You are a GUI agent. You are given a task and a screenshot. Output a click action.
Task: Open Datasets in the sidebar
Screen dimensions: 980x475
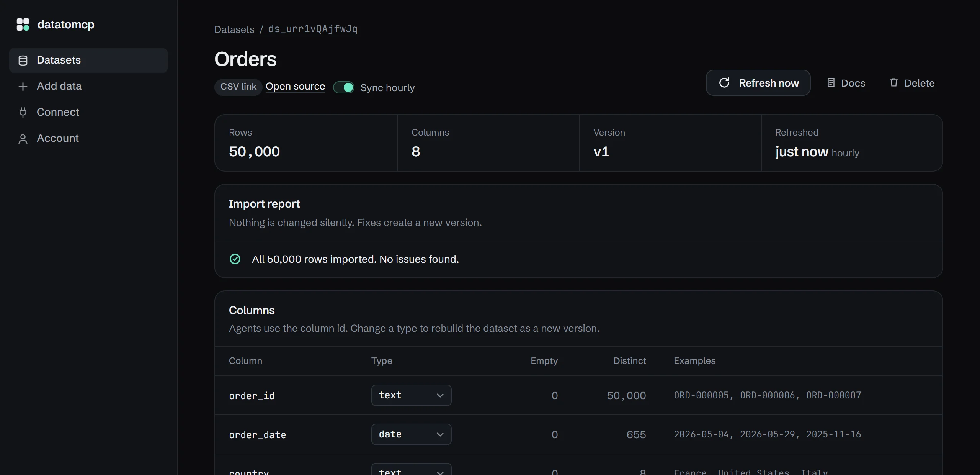(88, 61)
